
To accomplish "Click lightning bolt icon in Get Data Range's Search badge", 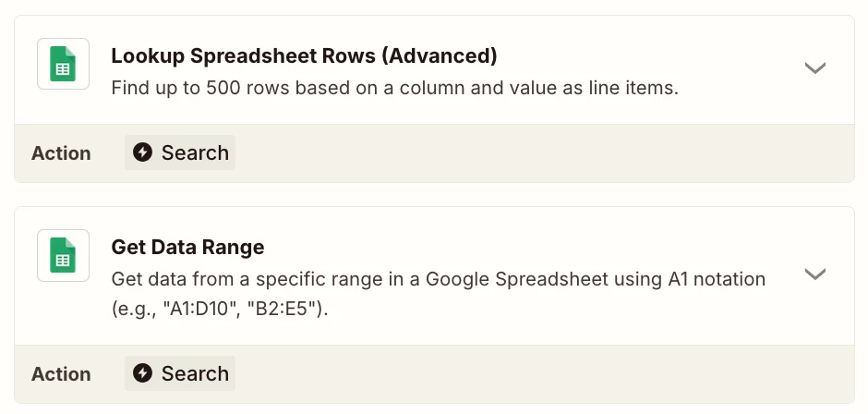I will (142, 373).
